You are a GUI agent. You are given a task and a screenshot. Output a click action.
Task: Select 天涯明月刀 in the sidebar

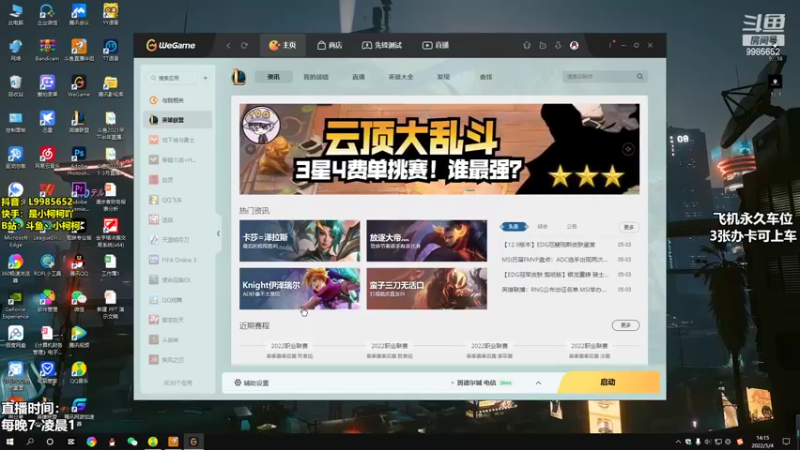pyautogui.click(x=178, y=240)
